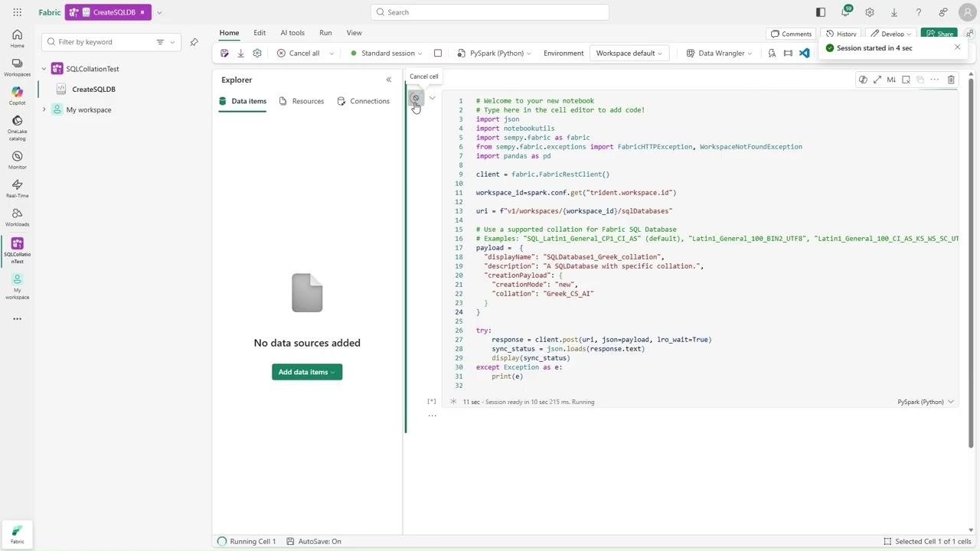Collapse the SQLCollationTest tree node
The image size is (980, 551).
44,69
